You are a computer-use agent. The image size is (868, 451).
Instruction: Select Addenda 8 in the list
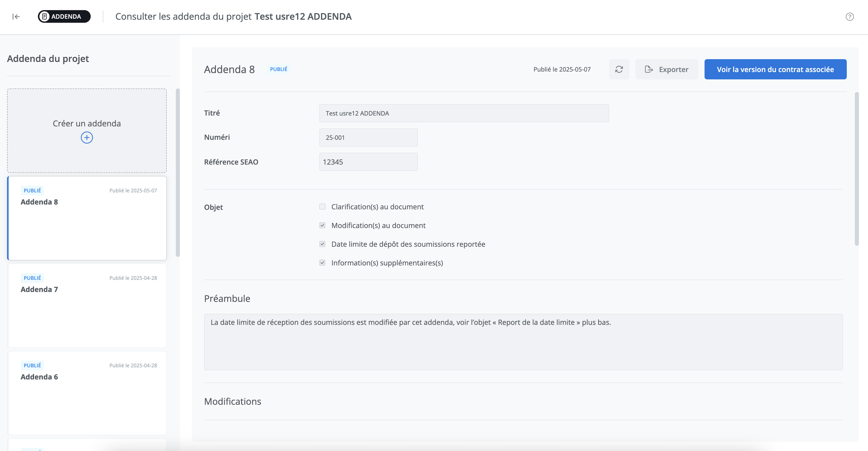(x=87, y=218)
